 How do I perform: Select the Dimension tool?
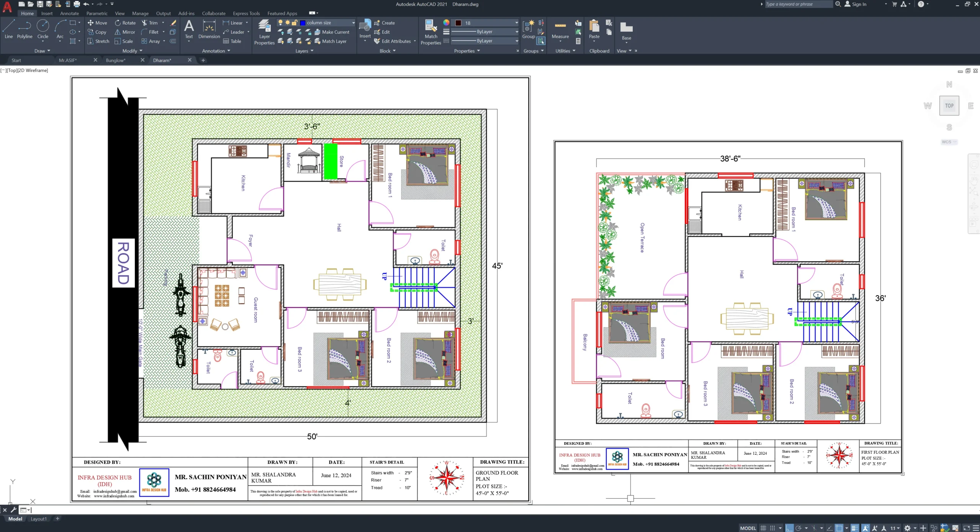209,29
